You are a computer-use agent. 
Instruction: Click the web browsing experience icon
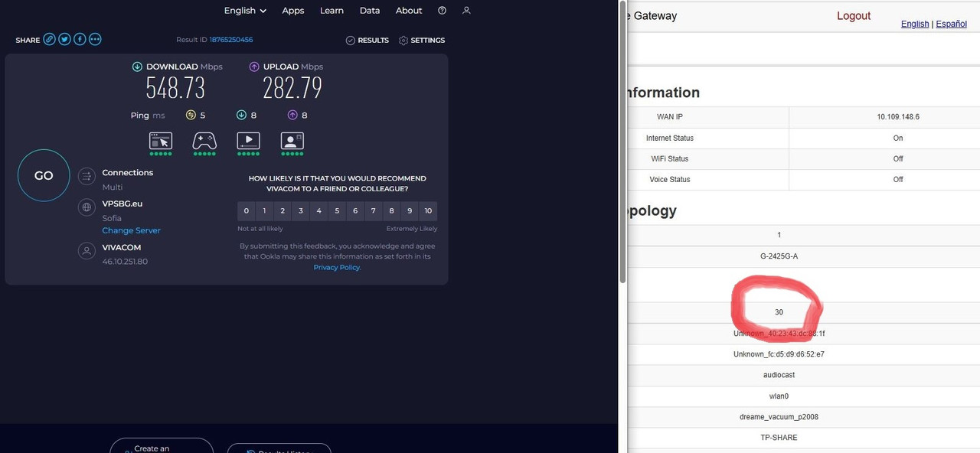[161, 141]
